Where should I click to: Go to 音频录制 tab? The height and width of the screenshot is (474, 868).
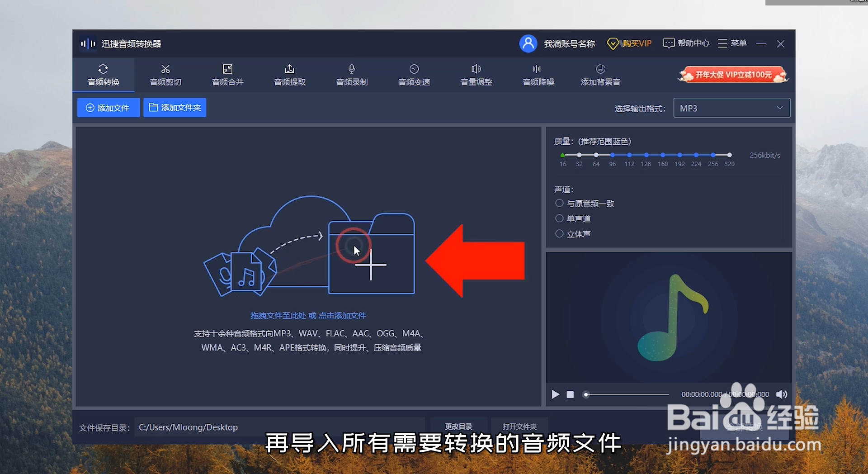click(x=352, y=75)
